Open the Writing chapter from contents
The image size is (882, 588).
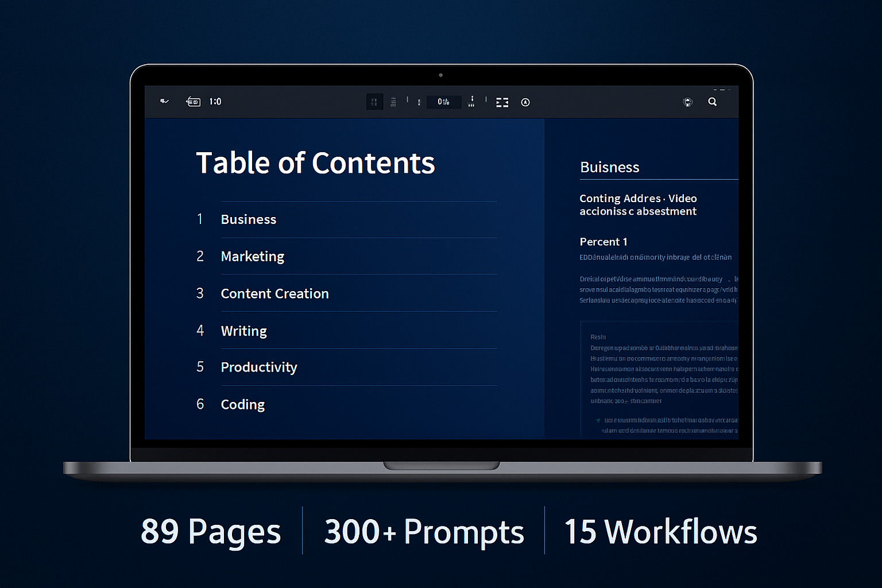coord(243,331)
